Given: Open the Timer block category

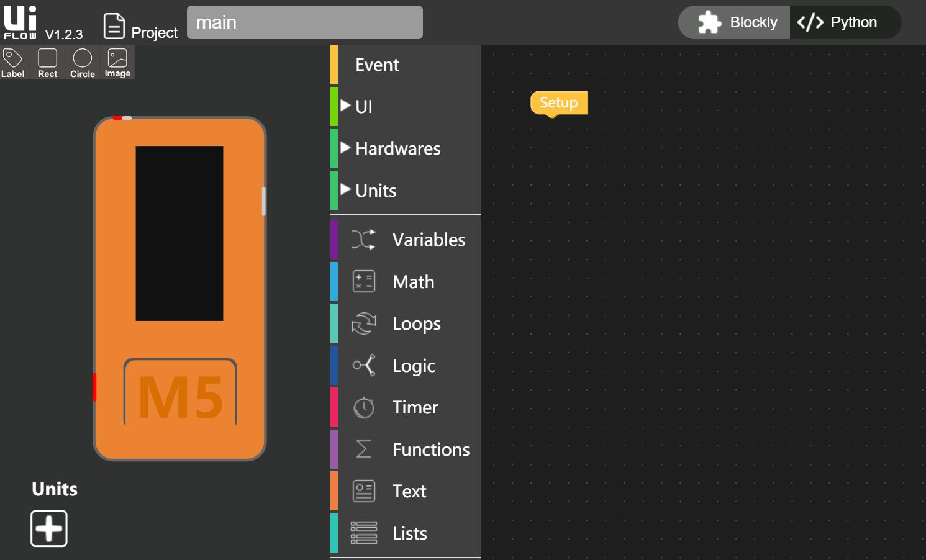Looking at the screenshot, I should 414,407.
